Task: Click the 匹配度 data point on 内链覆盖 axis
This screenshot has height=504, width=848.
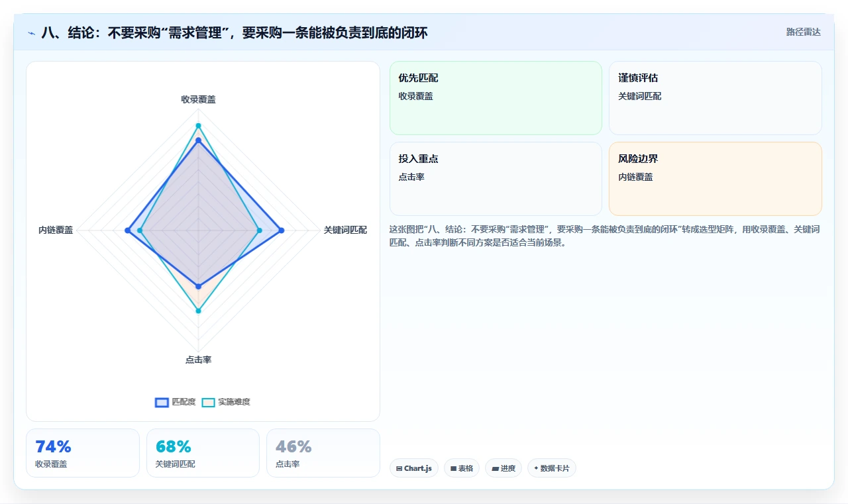Action: coord(127,230)
